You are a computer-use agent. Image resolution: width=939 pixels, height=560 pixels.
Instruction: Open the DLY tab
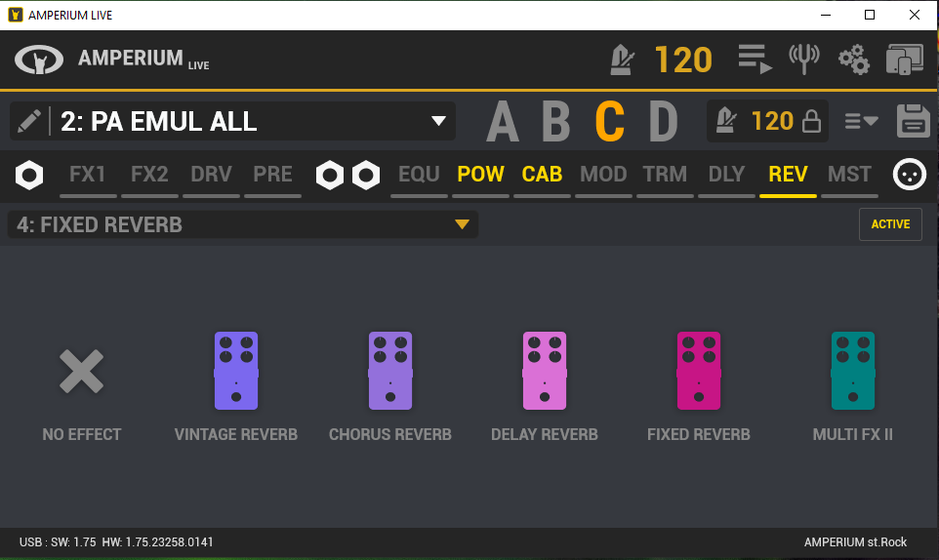point(726,175)
